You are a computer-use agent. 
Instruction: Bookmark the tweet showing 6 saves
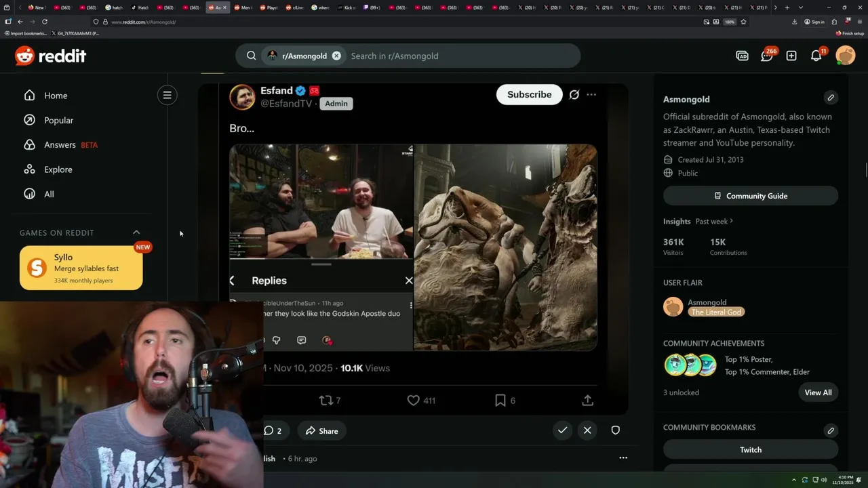500,401
